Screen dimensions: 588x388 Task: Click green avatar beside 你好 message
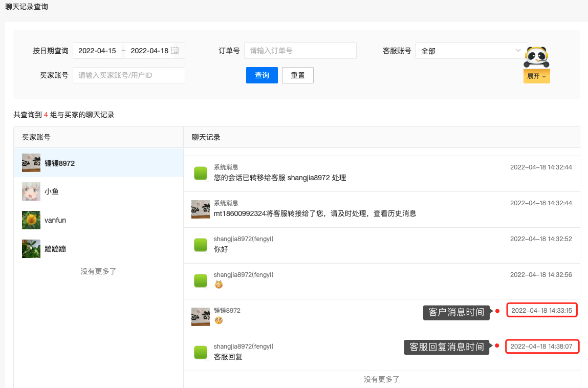click(x=200, y=245)
